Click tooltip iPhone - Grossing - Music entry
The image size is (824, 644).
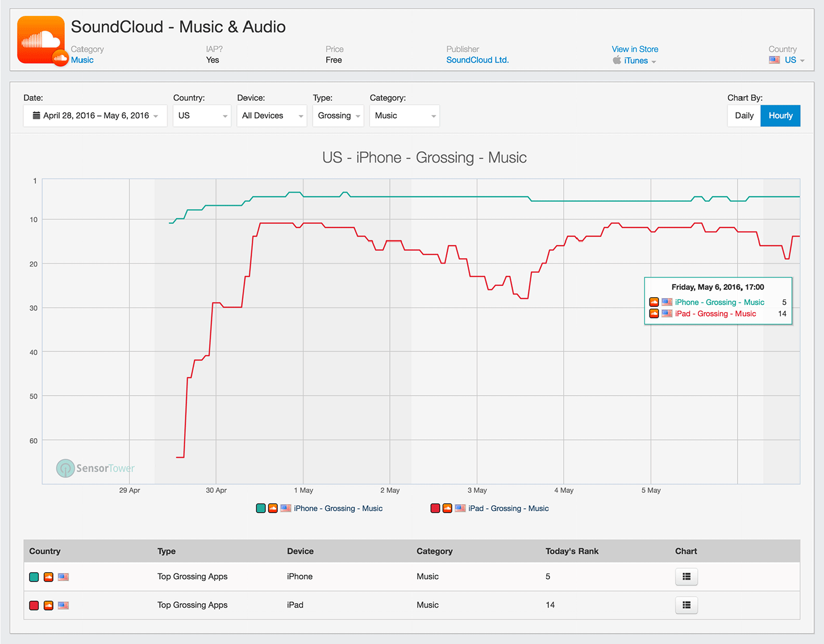[x=719, y=302]
